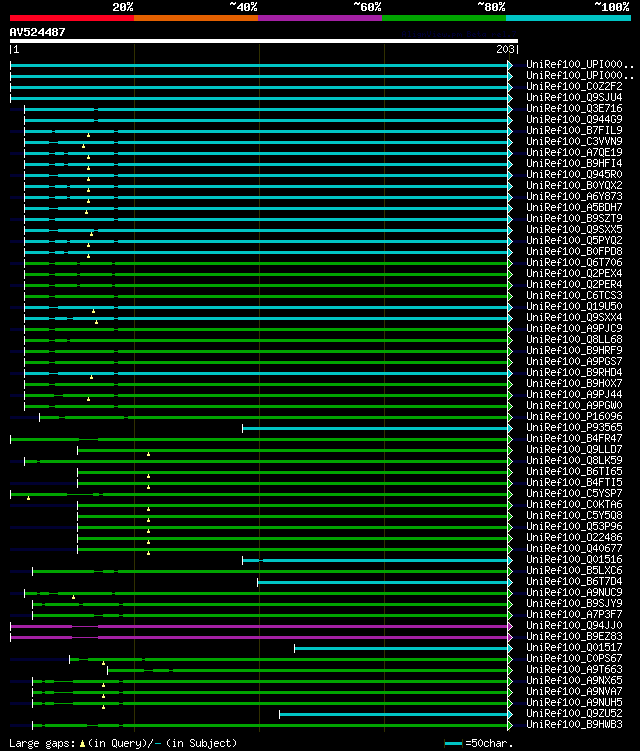Open hit UniRef100_Q2PEX4

tap(574, 273)
